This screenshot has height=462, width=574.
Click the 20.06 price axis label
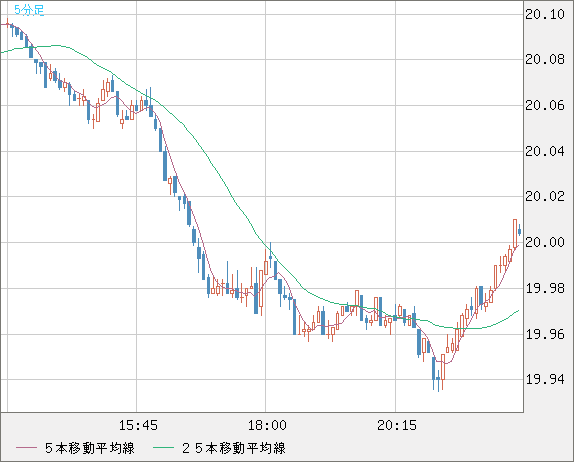545,105
